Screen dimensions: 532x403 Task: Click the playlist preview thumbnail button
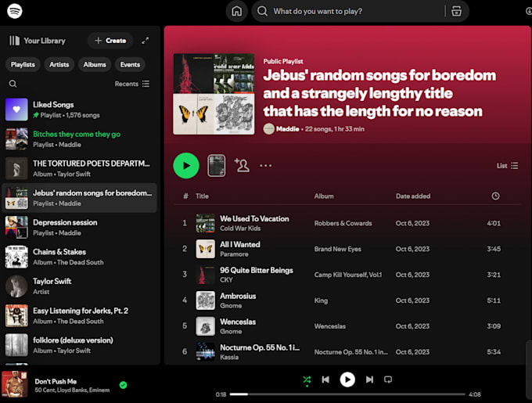(x=216, y=166)
